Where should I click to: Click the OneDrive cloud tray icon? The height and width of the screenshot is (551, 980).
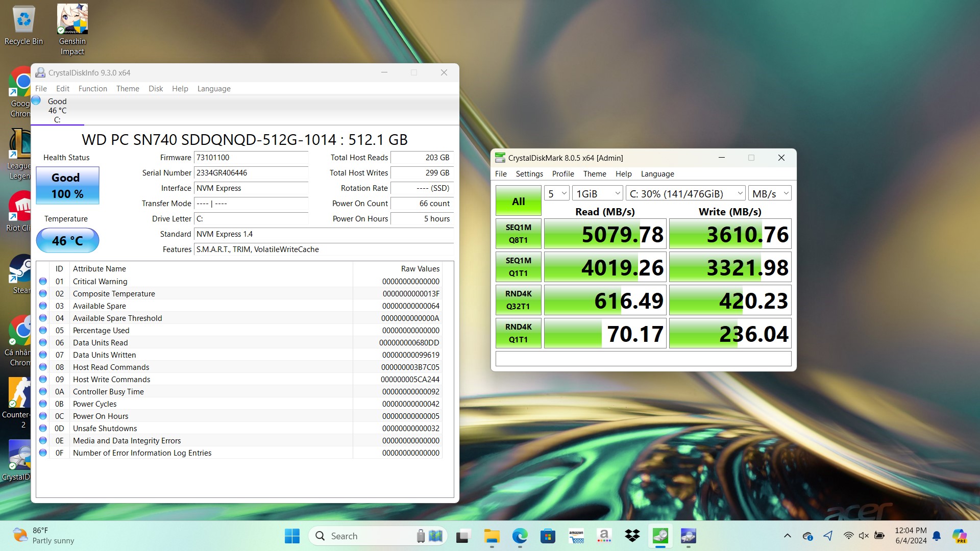(x=807, y=536)
